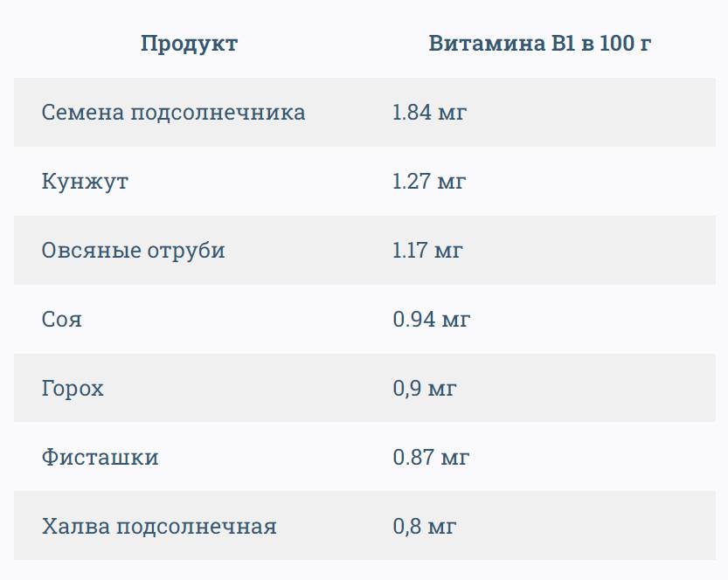Click the 0,8 мг value
This screenshot has width=728, height=580.
(424, 527)
